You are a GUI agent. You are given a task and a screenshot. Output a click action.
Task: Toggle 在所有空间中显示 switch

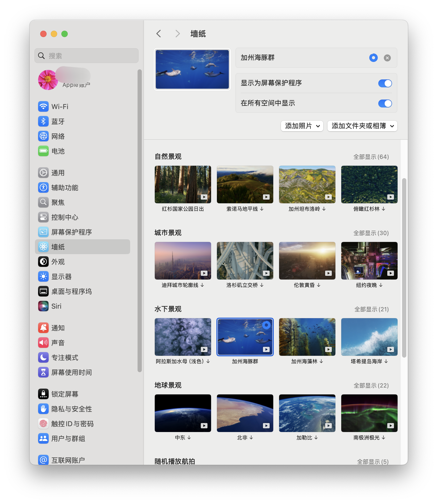tap(385, 103)
